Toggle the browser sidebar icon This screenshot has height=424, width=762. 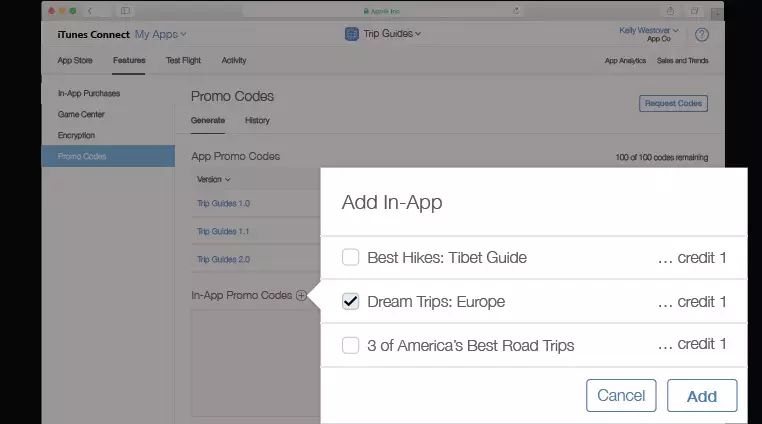[125, 11]
